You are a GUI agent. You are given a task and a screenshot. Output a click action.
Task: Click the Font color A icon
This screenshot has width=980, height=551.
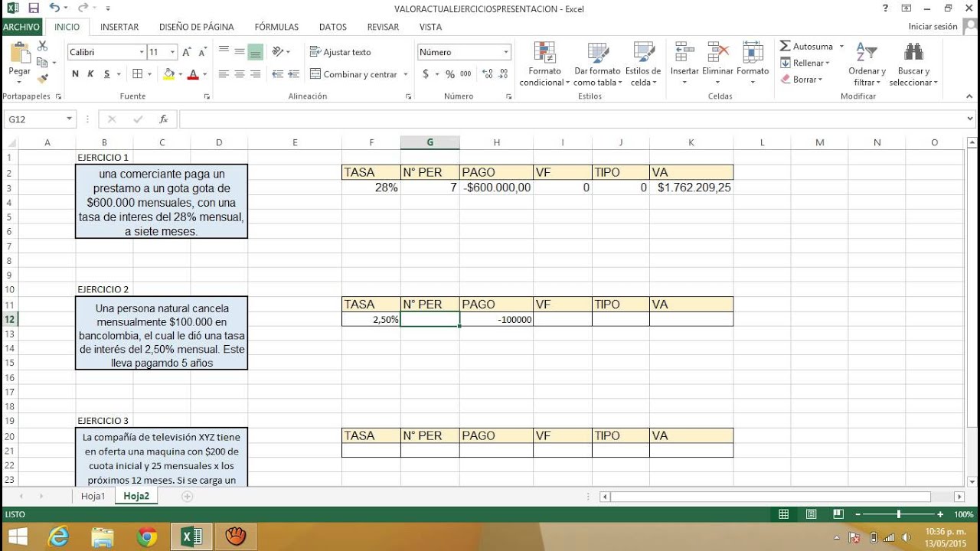(193, 74)
